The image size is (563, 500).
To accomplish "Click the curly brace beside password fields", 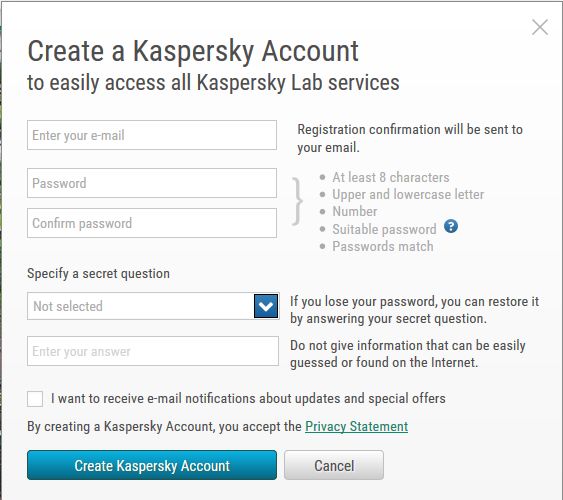I will (x=297, y=201).
